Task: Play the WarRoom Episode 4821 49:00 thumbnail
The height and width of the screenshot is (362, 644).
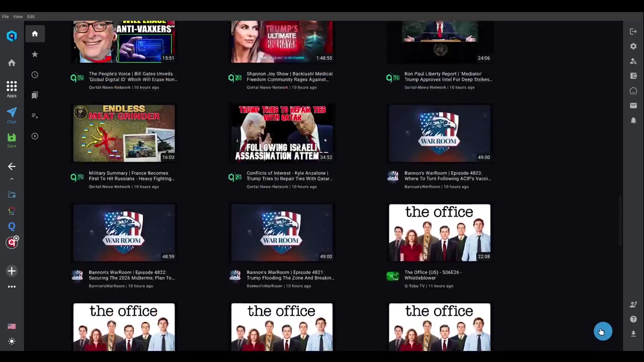Action: pyautogui.click(x=282, y=232)
